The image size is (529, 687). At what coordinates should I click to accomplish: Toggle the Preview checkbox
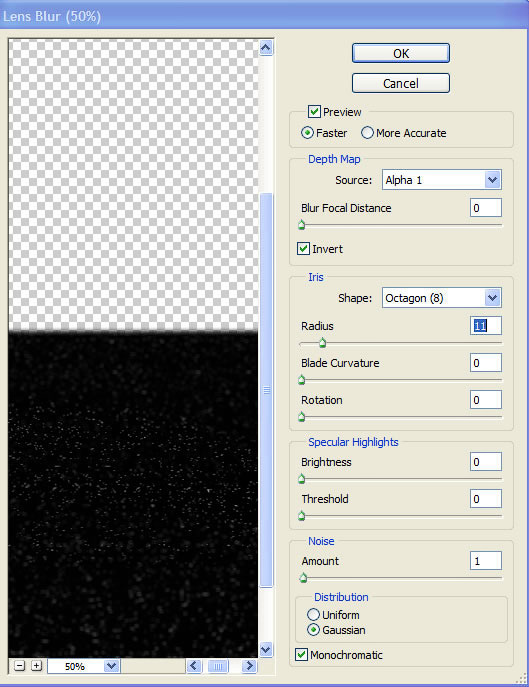(x=314, y=112)
